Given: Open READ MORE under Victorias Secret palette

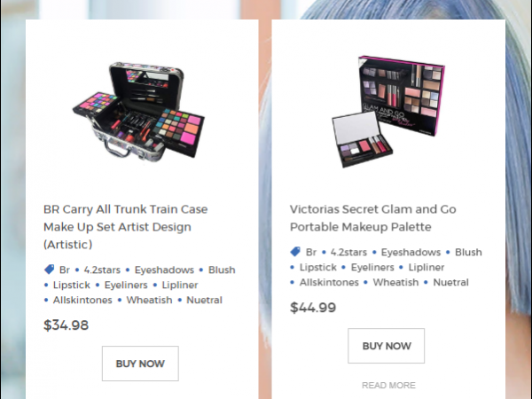Looking at the screenshot, I should coord(388,385).
